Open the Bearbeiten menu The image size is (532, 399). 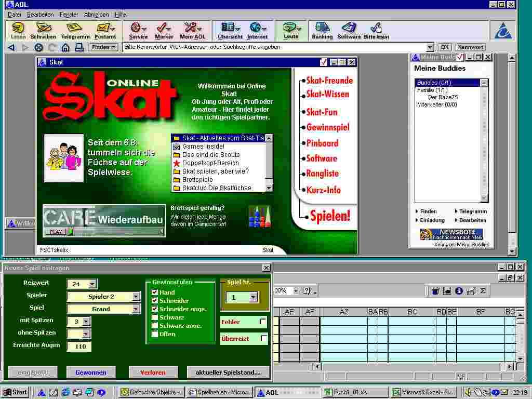click(41, 15)
